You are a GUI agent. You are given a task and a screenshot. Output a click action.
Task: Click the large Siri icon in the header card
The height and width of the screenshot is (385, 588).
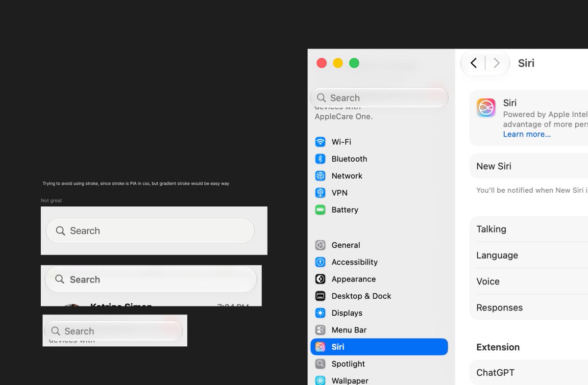[x=486, y=107]
